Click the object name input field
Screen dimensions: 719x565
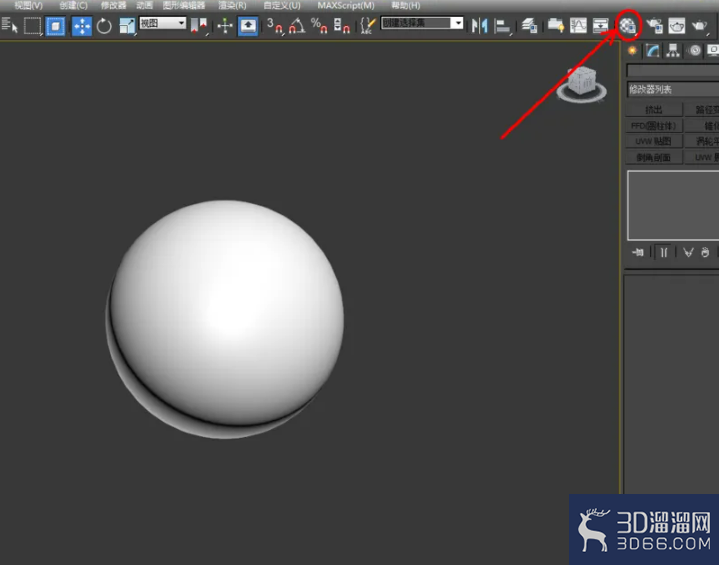(x=672, y=70)
